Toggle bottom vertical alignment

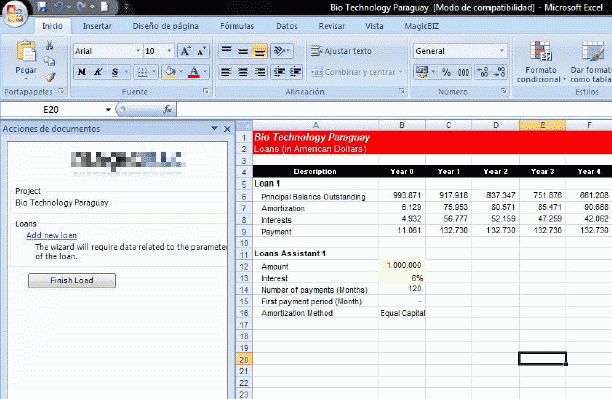pos(259,51)
